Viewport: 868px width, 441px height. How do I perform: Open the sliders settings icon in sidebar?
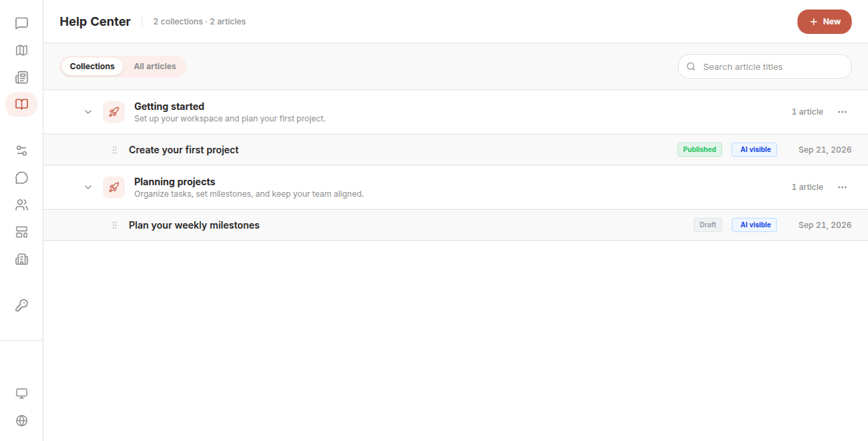(22, 151)
